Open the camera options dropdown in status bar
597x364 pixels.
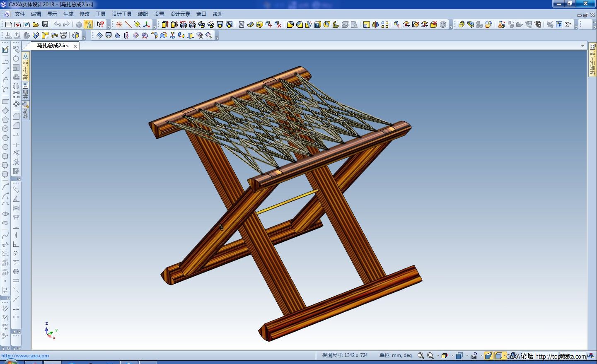coord(481,356)
